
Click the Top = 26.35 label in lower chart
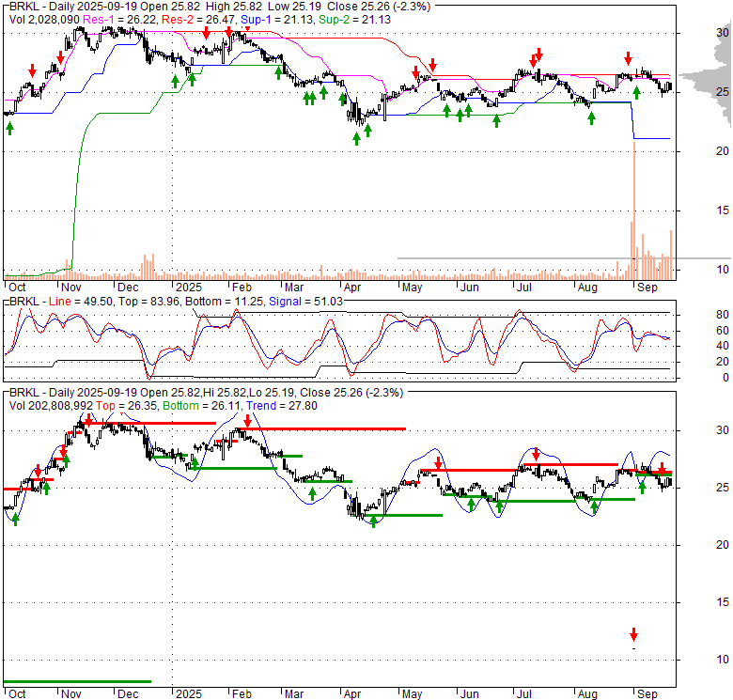127,406
